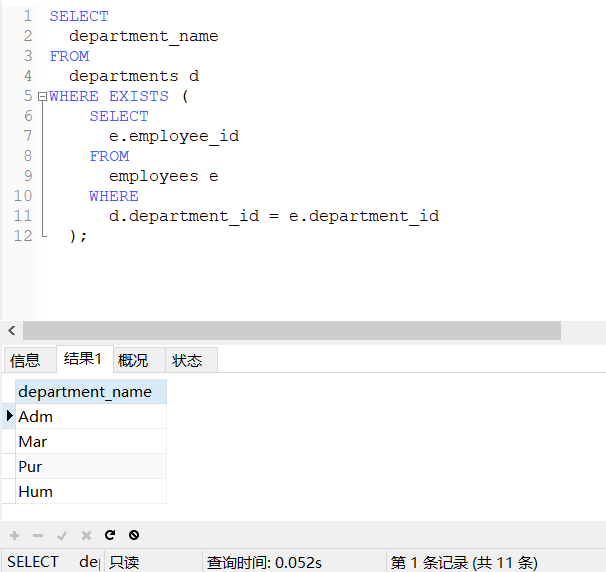Click the add record plus icon
This screenshot has width=606, height=572.
pos(14,535)
